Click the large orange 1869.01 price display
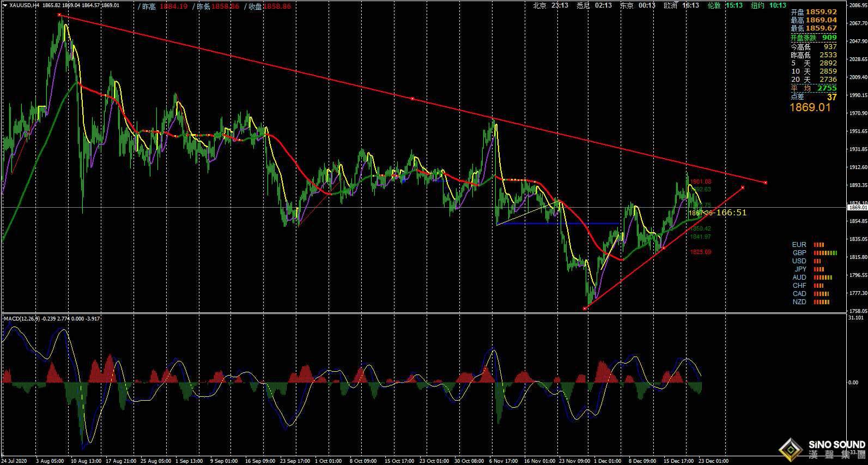Viewport: 868px width, 465px height. pos(810,107)
